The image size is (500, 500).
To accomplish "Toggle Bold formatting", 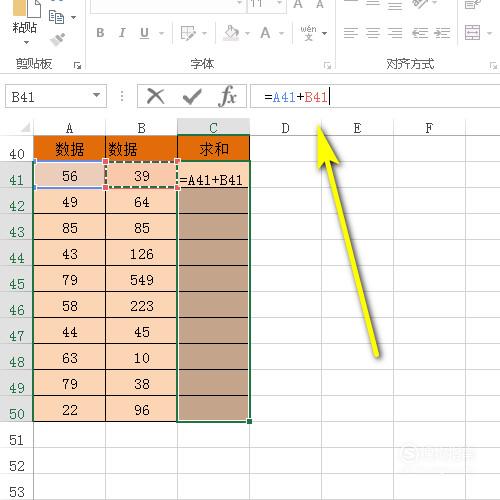I will pyautogui.click(x=100, y=33).
